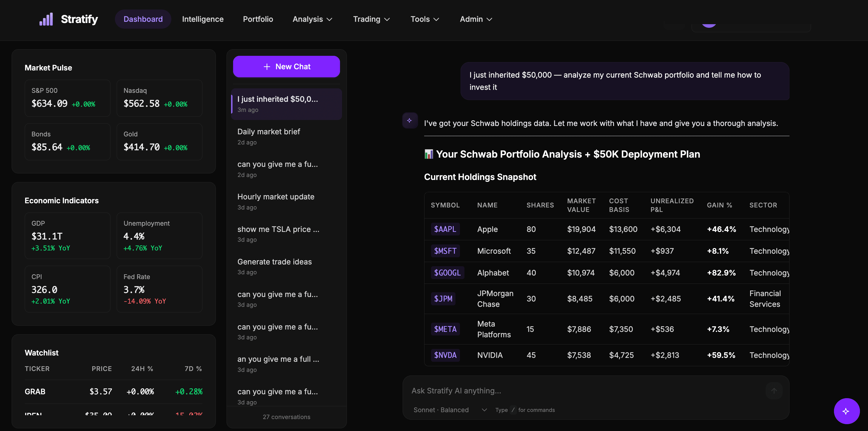Expand the Trading dropdown menu
Screen dimensions: 868x431
pos(371,19)
